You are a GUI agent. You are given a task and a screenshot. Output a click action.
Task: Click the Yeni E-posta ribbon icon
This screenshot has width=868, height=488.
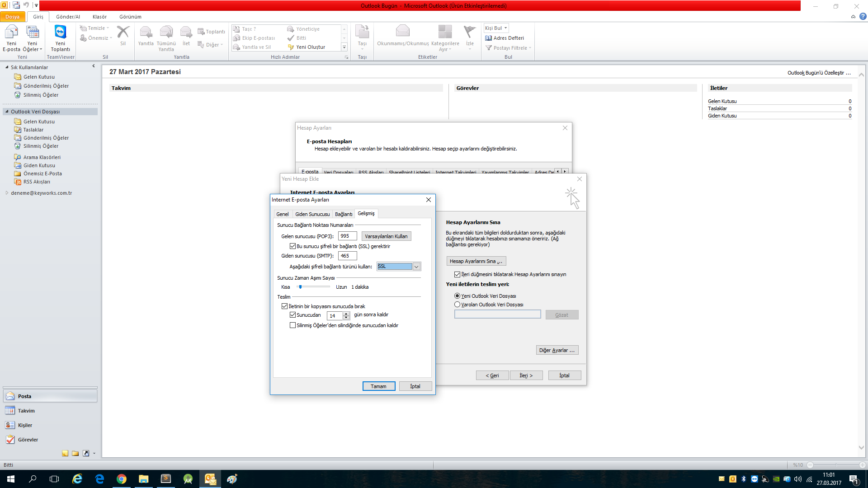(11, 38)
